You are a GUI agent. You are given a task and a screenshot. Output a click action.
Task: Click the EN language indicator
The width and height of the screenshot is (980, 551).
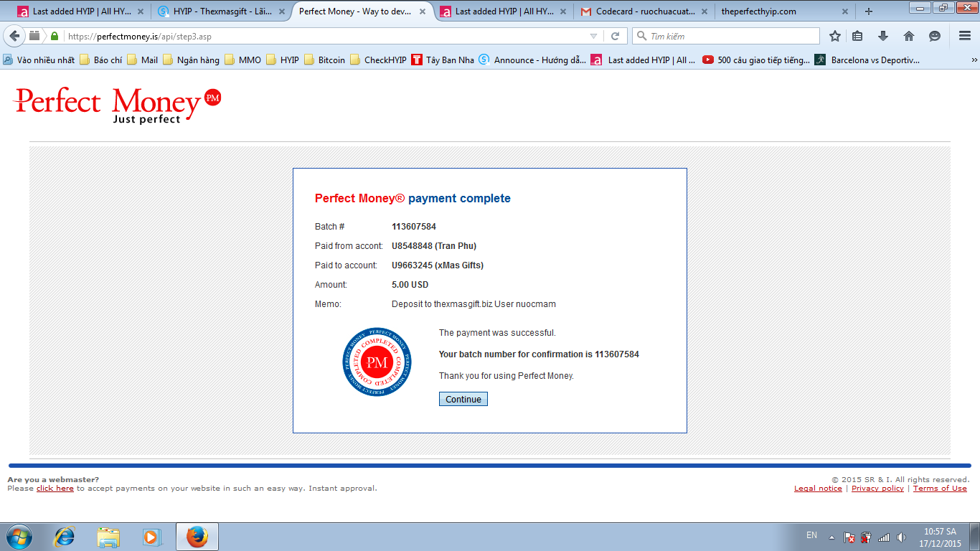coord(811,535)
